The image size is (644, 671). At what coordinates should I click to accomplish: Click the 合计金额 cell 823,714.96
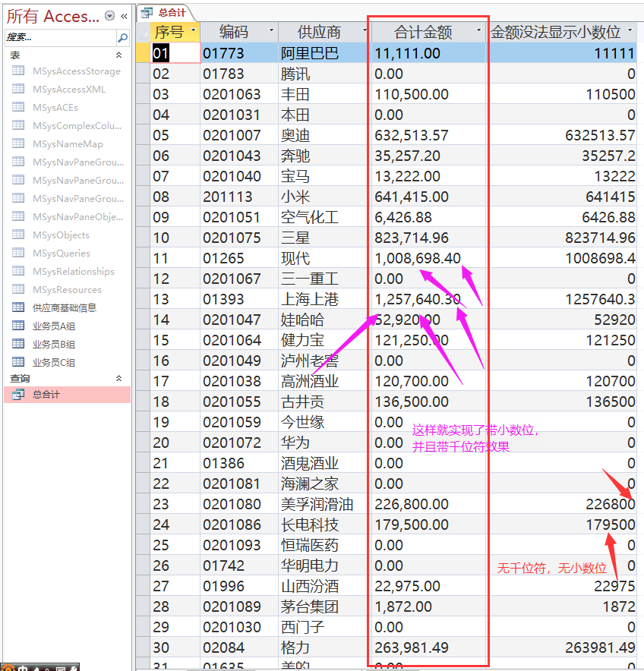point(430,238)
